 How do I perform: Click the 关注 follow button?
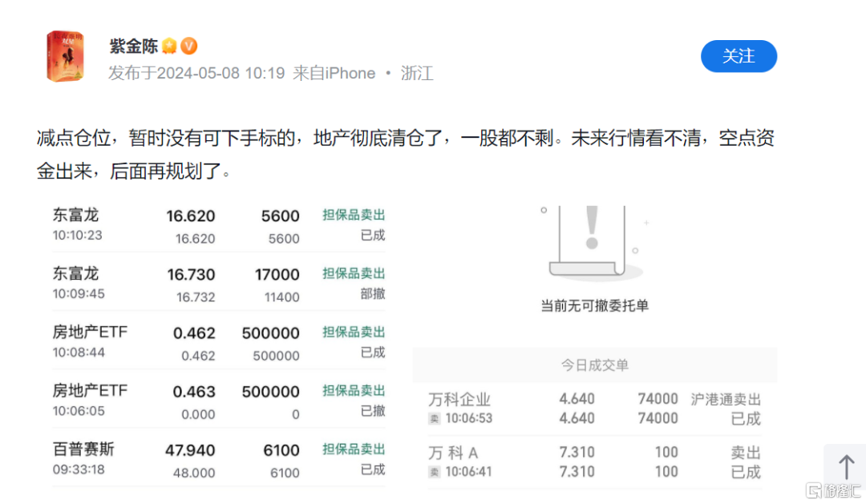(x=739, y=56)
